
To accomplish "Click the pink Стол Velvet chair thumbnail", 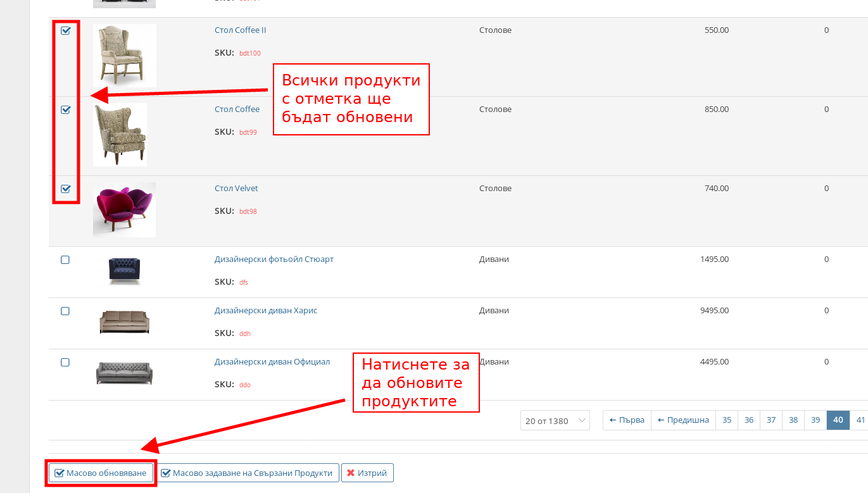I will coord(124,209).
